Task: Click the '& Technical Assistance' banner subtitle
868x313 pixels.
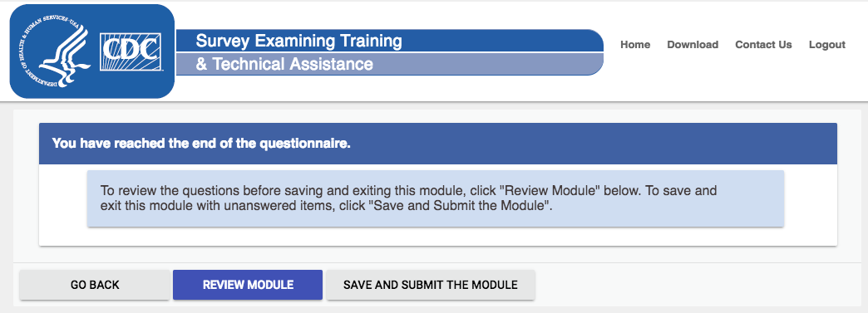Action: click(x=284, y=64)
